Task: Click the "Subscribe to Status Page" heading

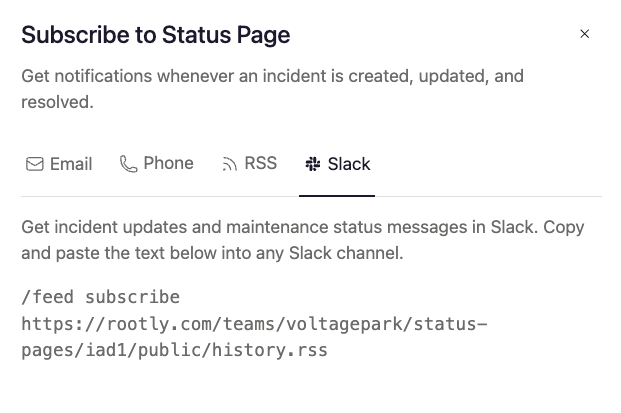Action: 155,35
